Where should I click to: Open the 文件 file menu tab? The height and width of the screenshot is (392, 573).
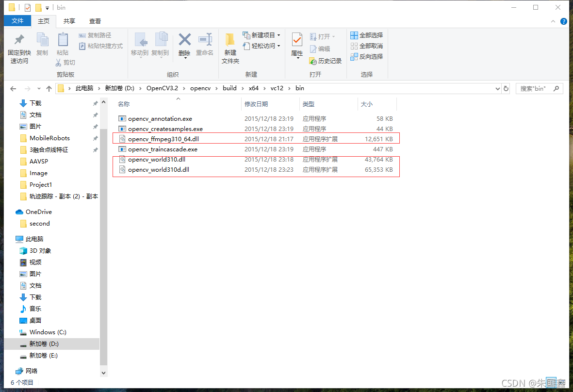[17, 21]
